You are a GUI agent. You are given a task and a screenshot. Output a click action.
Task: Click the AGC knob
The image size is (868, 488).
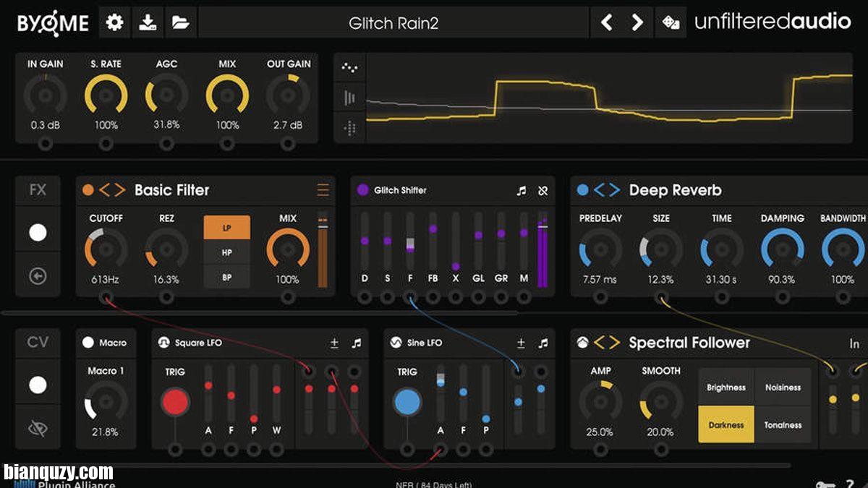(x=167, y=95)
